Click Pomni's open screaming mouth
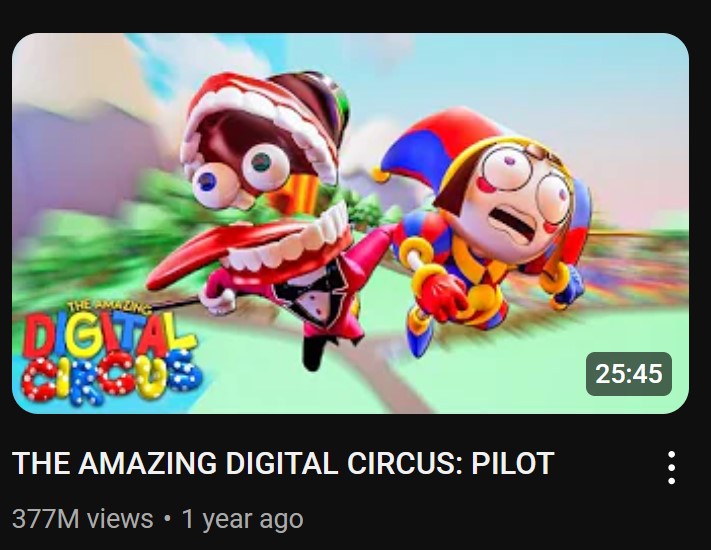 pos(514,222)
